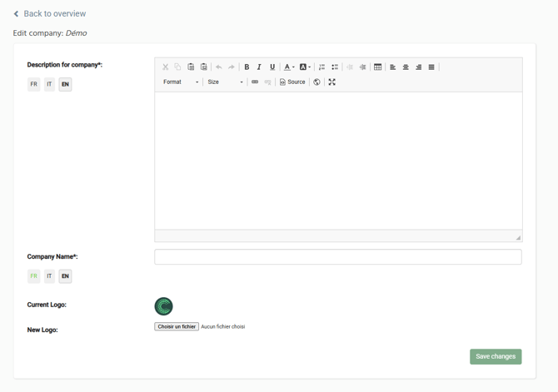Insert a bulleted list

[335, 67]
